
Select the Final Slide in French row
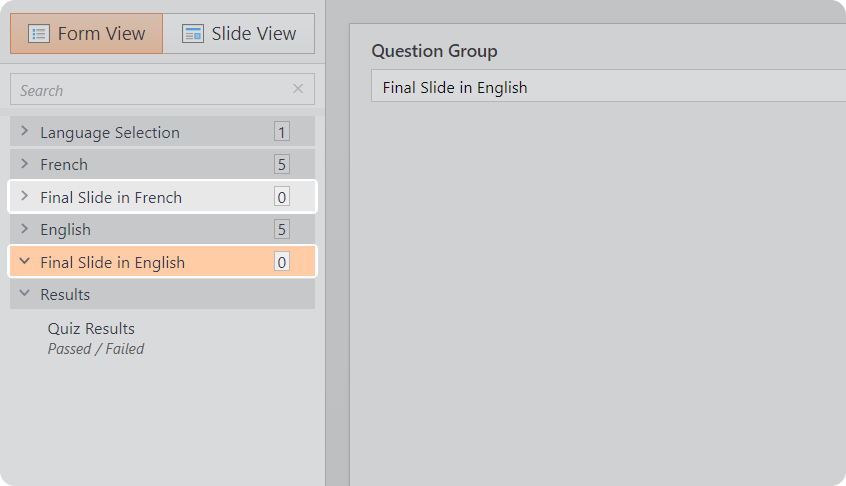[x=111, y=197]
